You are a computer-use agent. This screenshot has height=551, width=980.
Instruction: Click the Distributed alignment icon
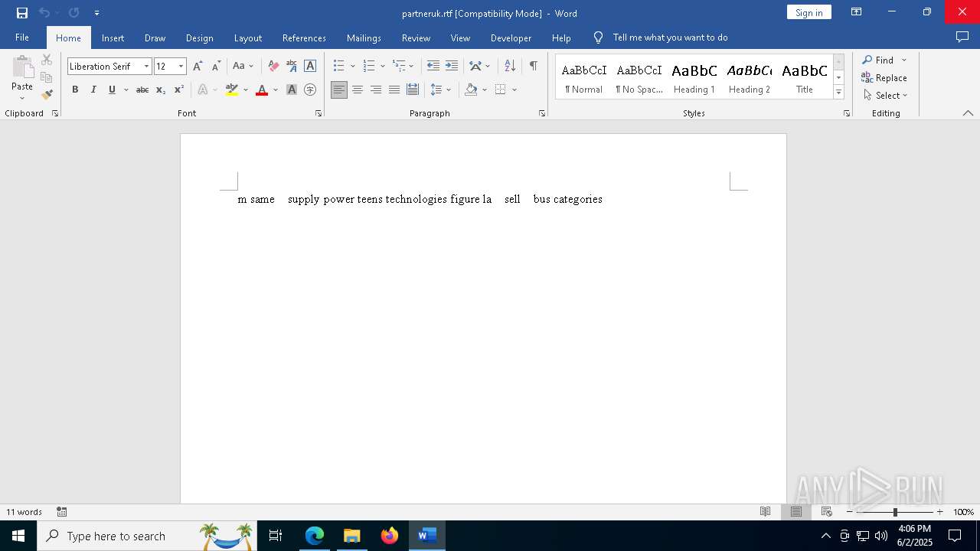click(413, 90)
